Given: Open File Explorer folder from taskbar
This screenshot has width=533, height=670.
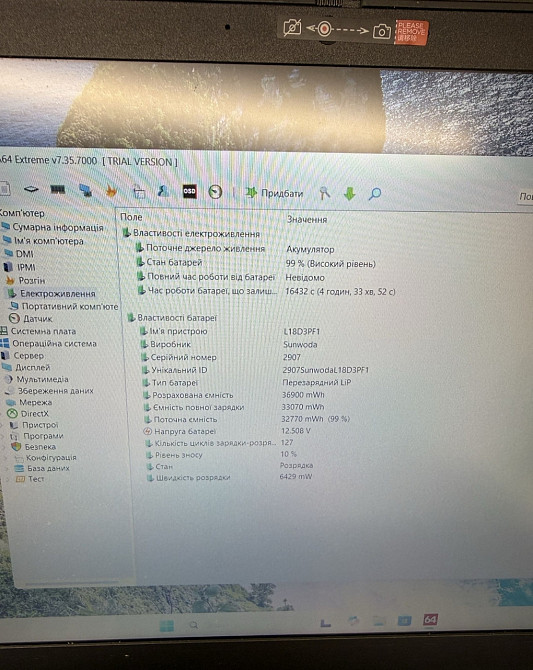Looking at the screenshot, I should (378, 620).
